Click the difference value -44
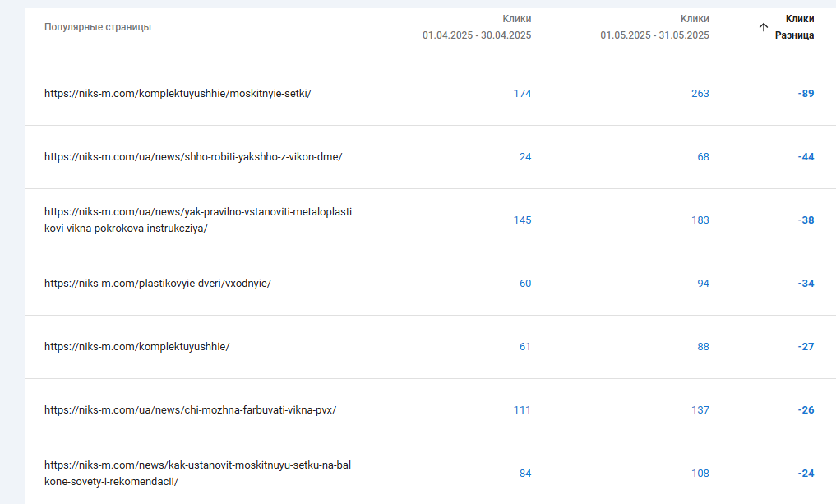Image resolution: width=836 pixels, height=504 pixels. (806, 157)
